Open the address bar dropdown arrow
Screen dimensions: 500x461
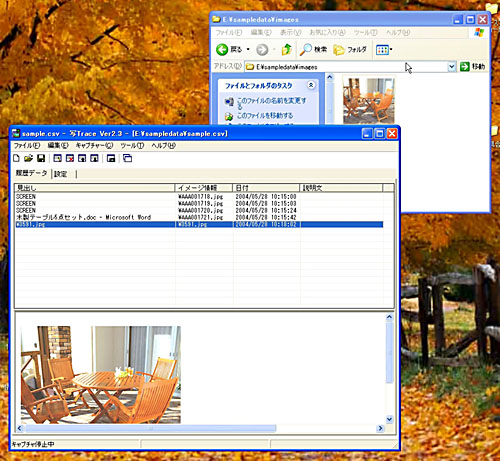451,67
